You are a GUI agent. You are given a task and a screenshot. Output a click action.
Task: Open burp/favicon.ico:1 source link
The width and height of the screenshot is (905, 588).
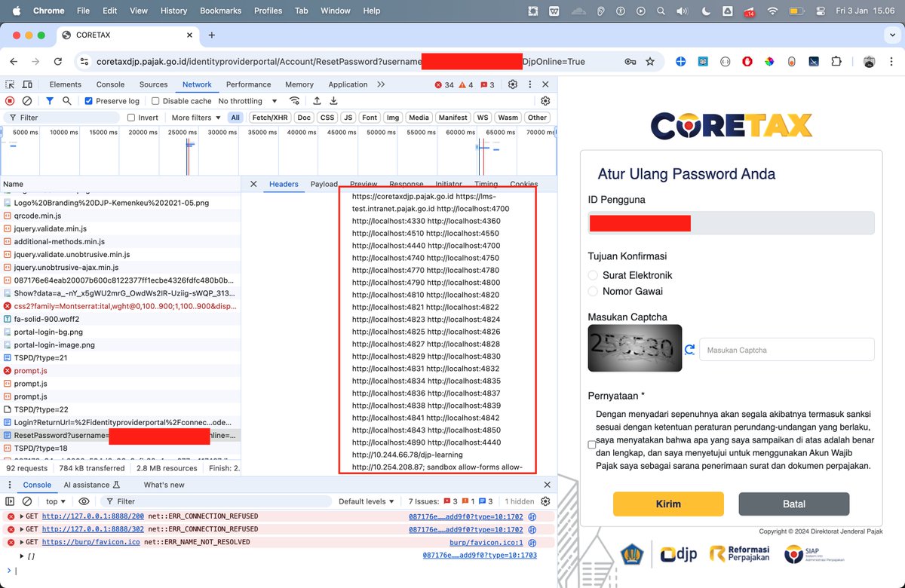pos(486,542)
